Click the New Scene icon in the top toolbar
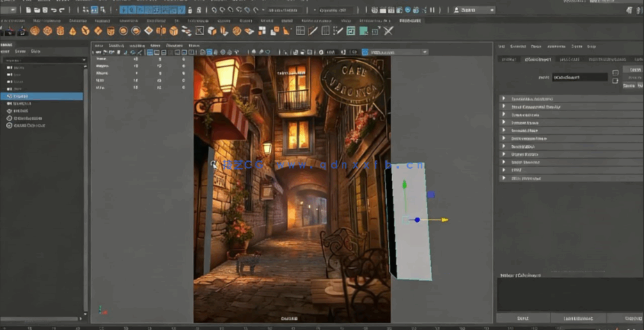This screenshot has height=330, width=644. (29, 10)
